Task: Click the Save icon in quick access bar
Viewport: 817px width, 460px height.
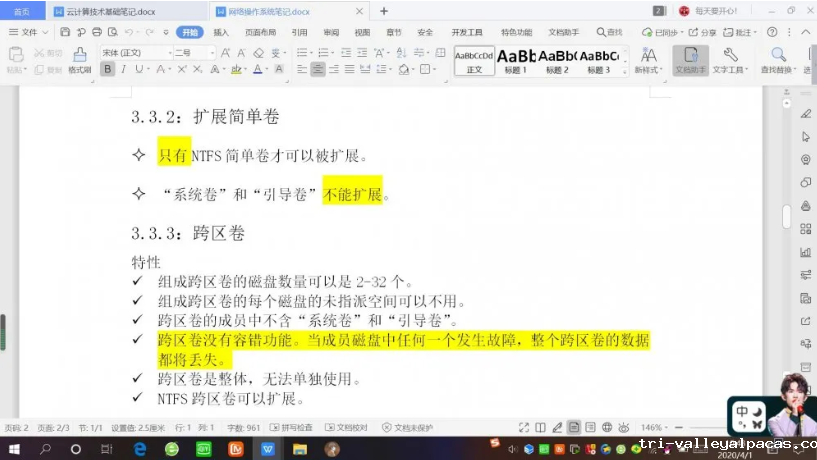Action: (x=65, y=32)
